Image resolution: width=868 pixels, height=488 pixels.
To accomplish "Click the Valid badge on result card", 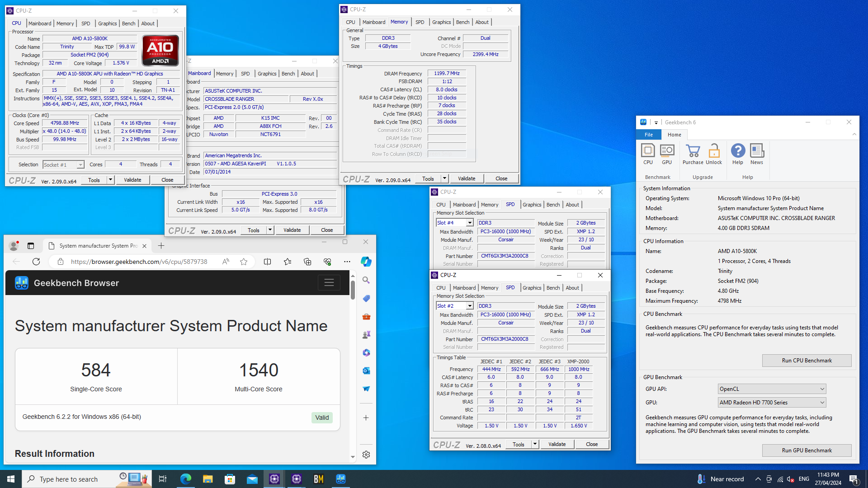I will 322,418.
